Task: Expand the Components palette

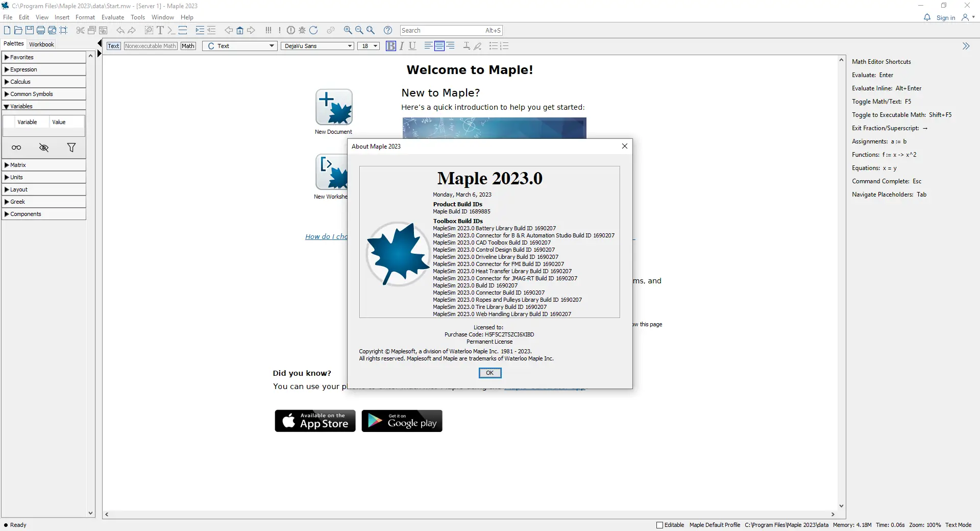Action: (44, 214)
